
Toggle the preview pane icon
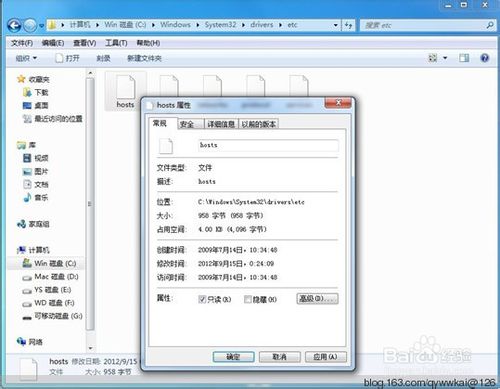464,58
